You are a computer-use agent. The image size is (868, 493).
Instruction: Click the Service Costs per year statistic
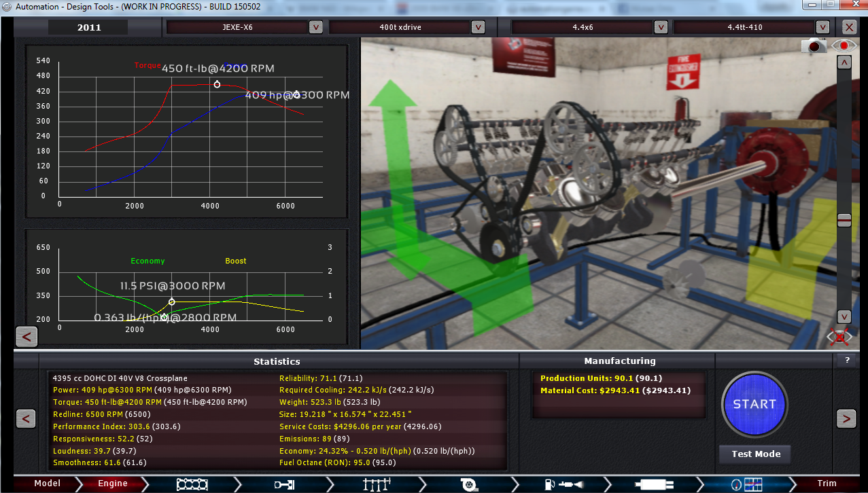tap(361, 426)
